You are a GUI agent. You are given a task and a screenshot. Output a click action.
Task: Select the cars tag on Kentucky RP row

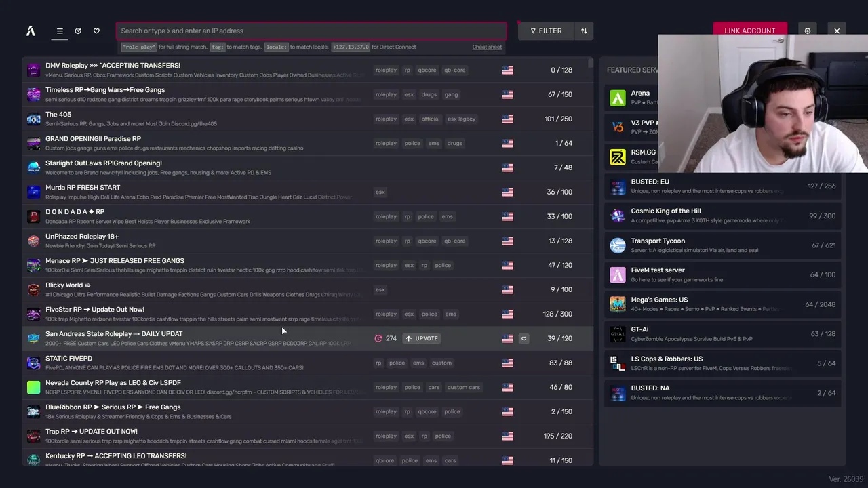coord(450,460)
